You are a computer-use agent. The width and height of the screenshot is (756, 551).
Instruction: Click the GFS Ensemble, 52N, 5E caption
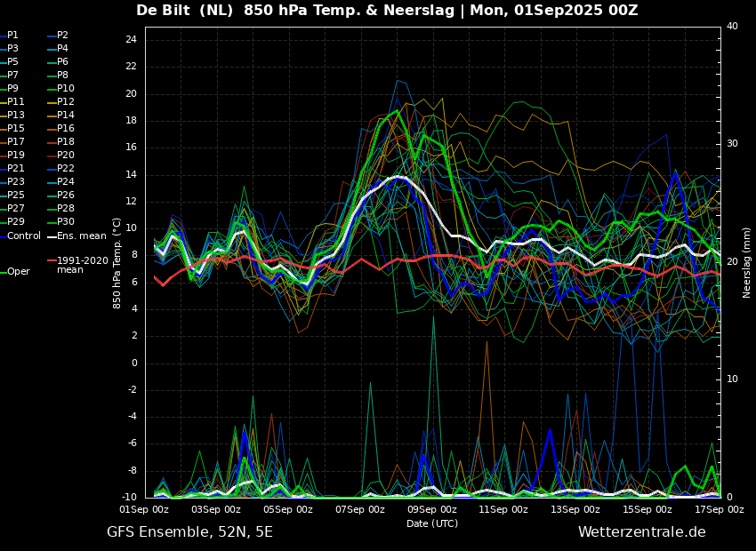point(189,532)
